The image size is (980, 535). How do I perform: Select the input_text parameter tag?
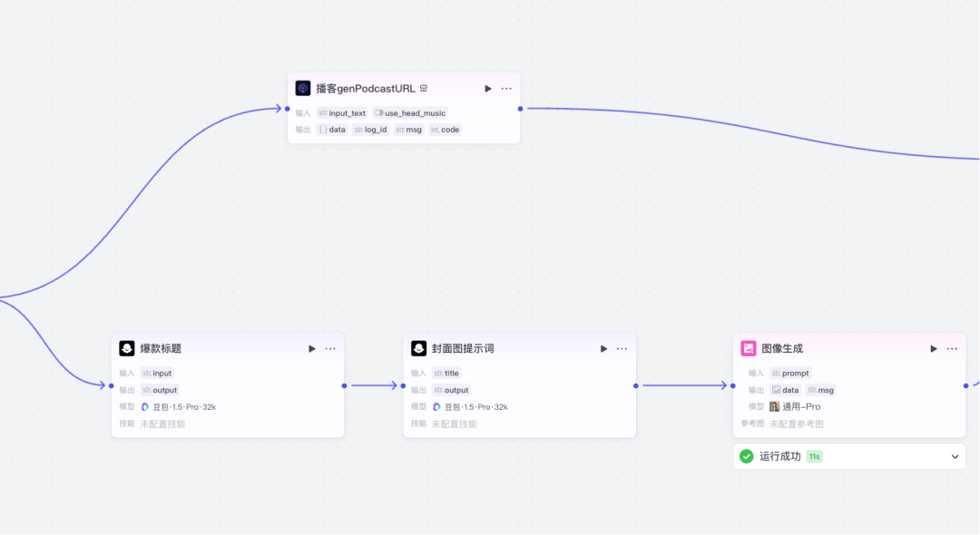(342, 113)
